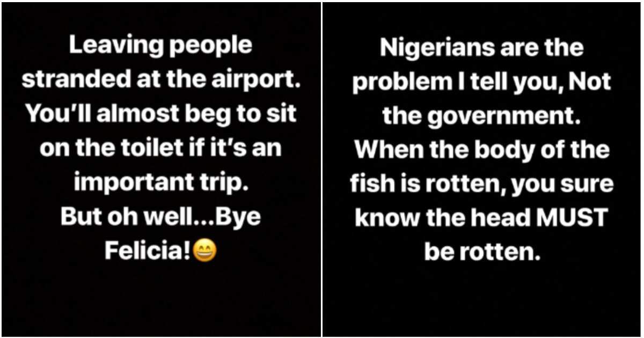Click the text "Leaving people"
Screen dimensions: 644x338
(160, 46)
